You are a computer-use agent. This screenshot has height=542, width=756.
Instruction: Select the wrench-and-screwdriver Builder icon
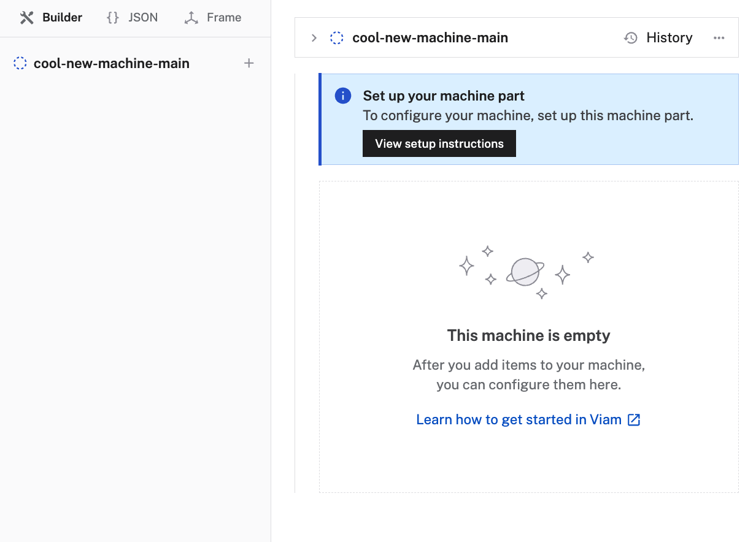coord(28,17)
